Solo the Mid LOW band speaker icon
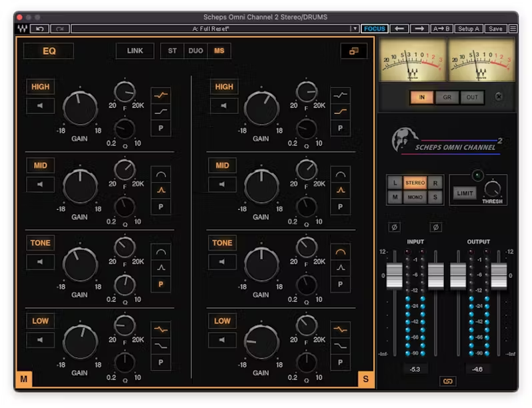 coord(41,340)
